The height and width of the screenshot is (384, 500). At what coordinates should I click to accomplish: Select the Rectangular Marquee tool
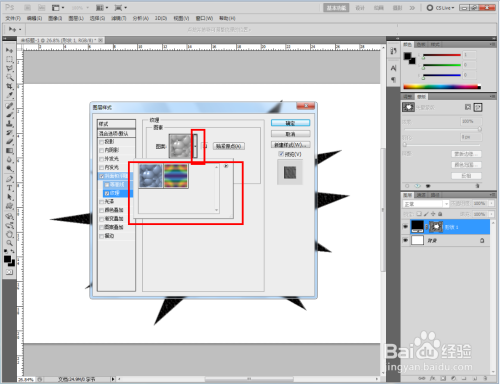coord(9,59)
